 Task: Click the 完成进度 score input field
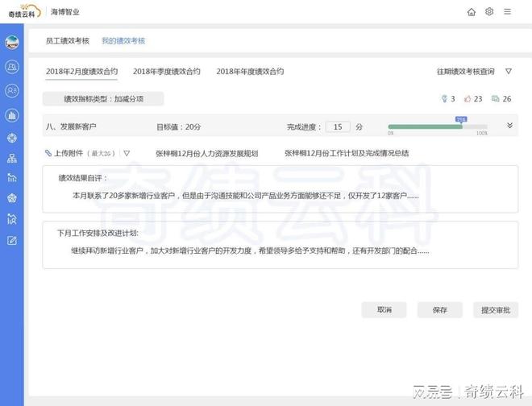click(x=338, y=126)
